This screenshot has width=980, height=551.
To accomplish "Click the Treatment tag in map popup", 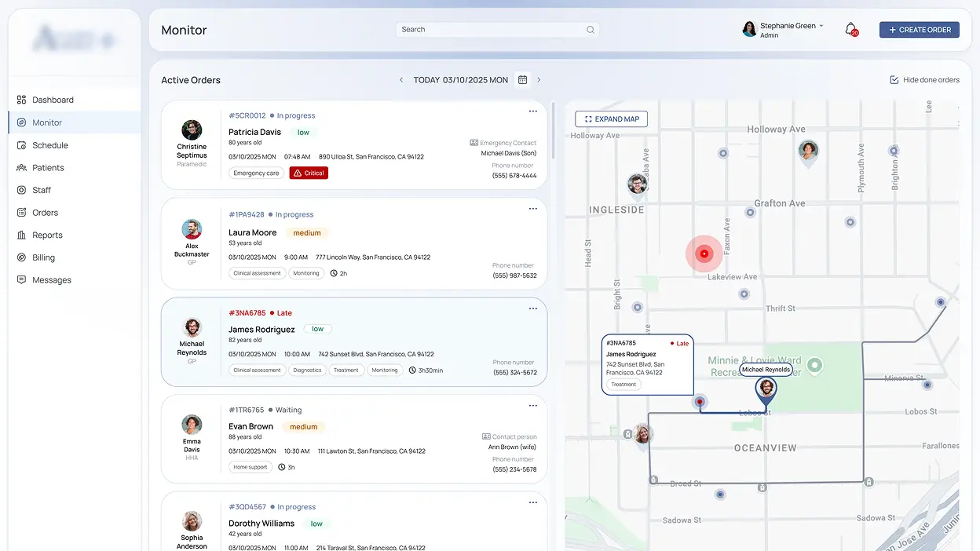I will point(623,385).
